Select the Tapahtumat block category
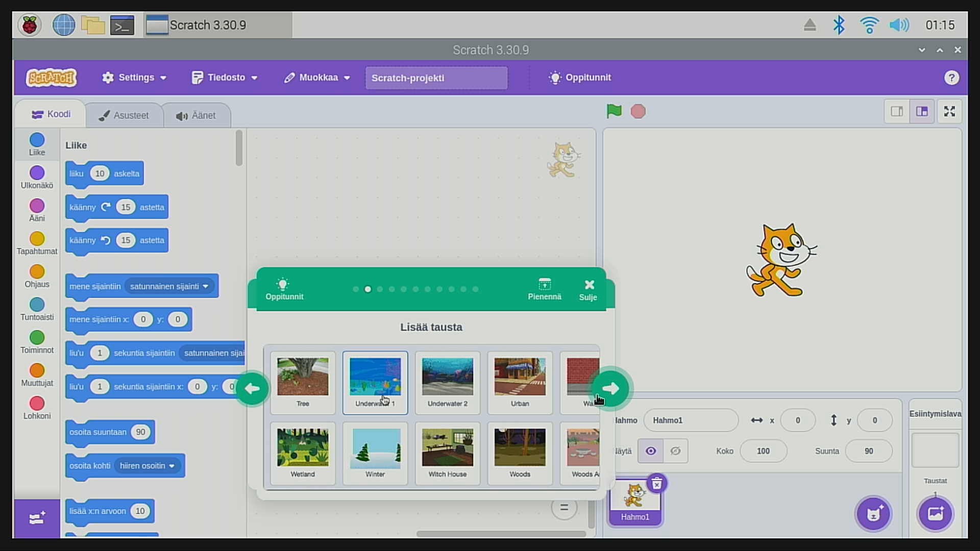Image resolution: width=980 pixels, height=551 pixels. (x=37, y=243)
